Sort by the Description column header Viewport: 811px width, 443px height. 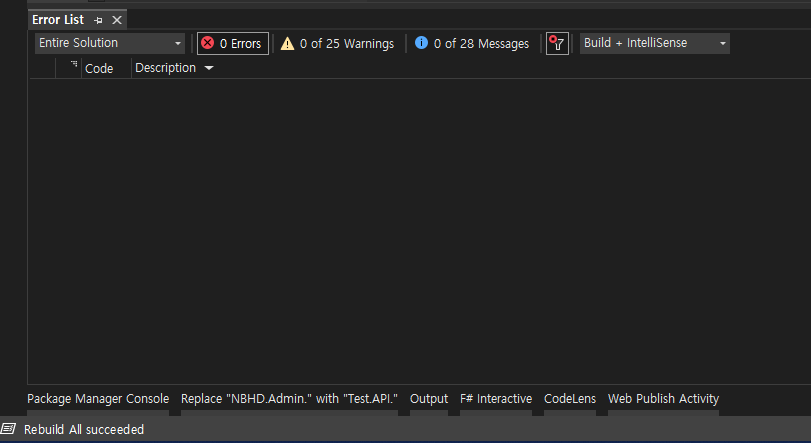(x=166, y=68)
